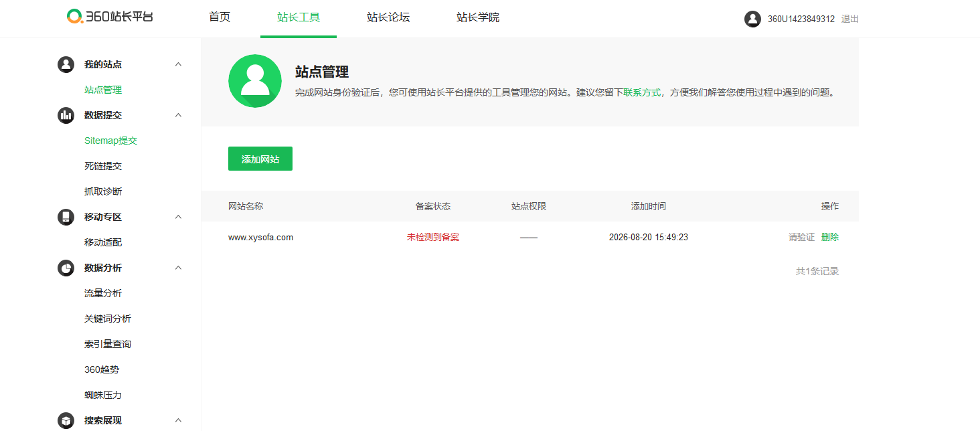The image size is (980, 431).
Task: Click the 未检测到备案 status text
Action: [x=433, y=237]
